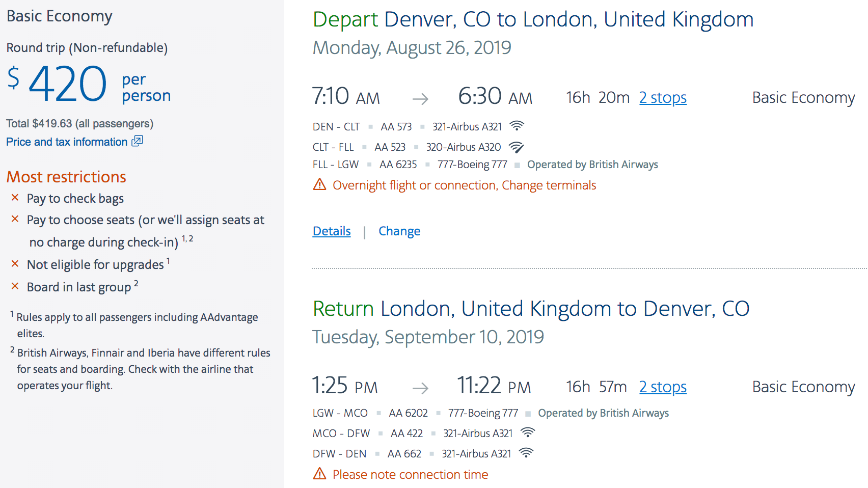
Task: Click the $420 per person price
Action: (68, 84)
